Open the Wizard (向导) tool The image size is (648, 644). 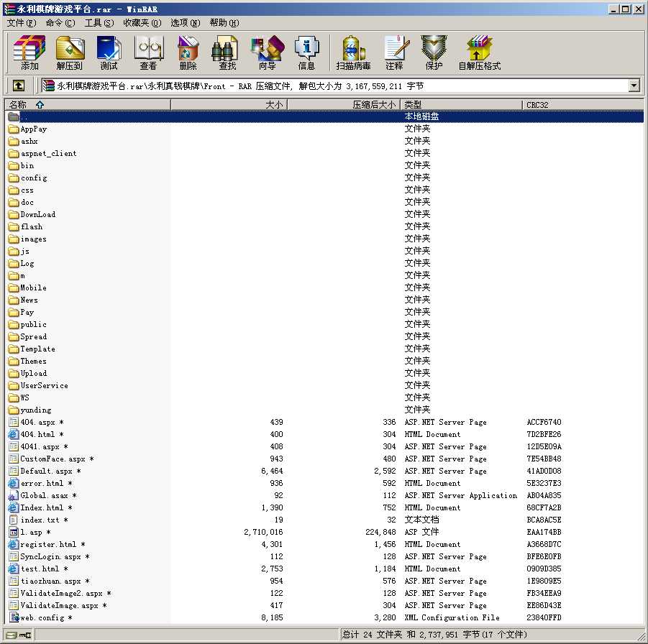coord(268,52)
